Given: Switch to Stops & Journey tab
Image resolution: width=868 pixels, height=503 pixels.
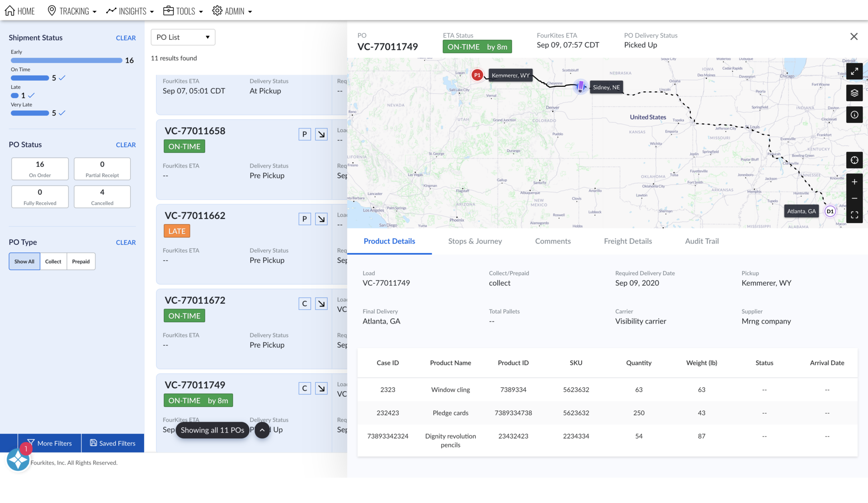Looking at the screenshot, I should (475, 241).
